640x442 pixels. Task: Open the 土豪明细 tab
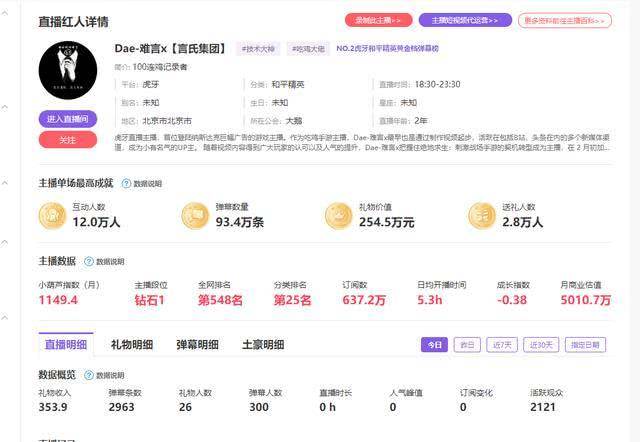click(x=263, y=344)
